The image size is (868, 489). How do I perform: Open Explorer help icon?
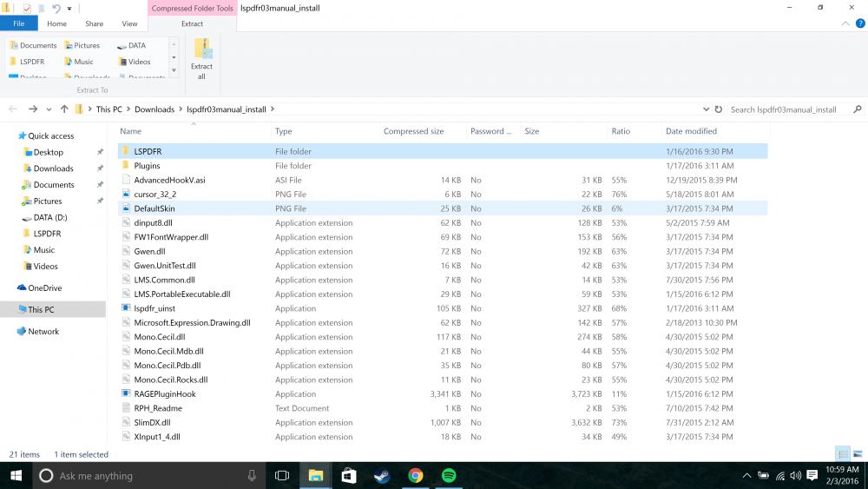(x=860, y=23)
